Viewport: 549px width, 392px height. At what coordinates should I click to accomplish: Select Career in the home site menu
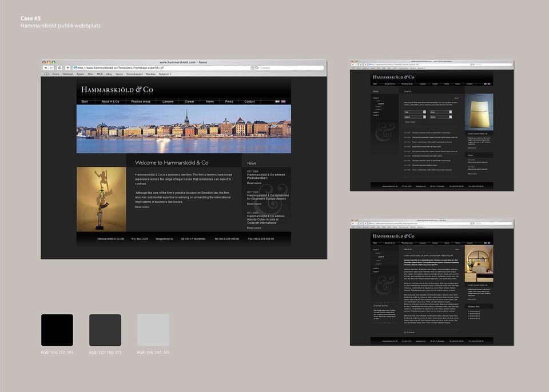pyautogui.click(x=189, y=102)
